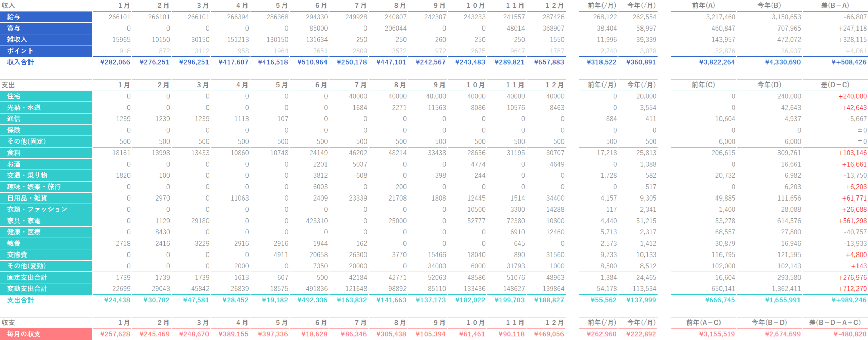Click the +561,298 difference value
Screen dimensions: 868x340
tap(852, 221)
